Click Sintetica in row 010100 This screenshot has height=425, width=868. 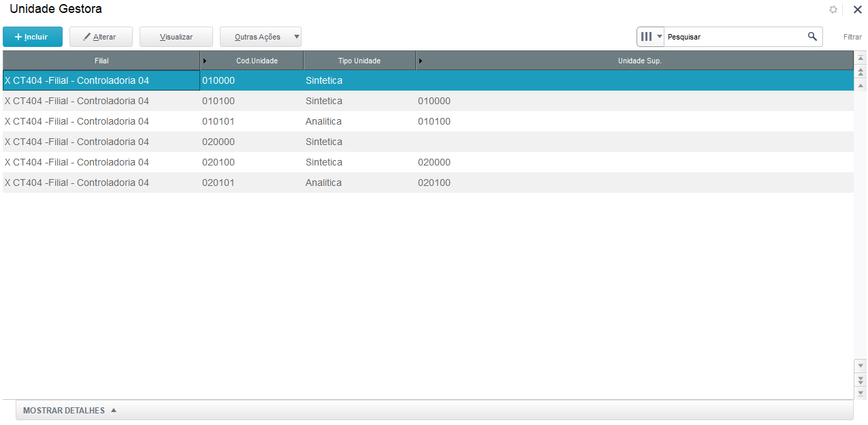[x=324, y=101]
